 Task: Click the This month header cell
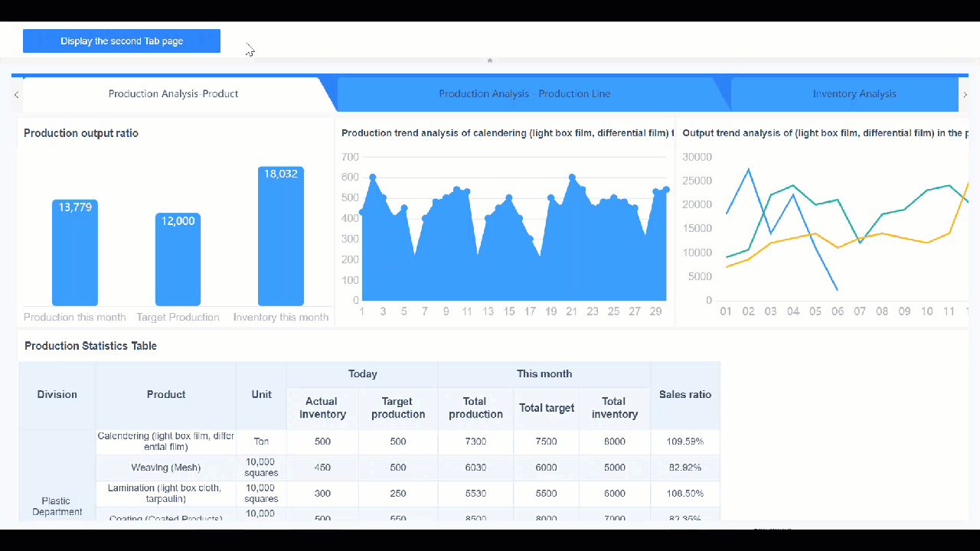tap(544, 373)
